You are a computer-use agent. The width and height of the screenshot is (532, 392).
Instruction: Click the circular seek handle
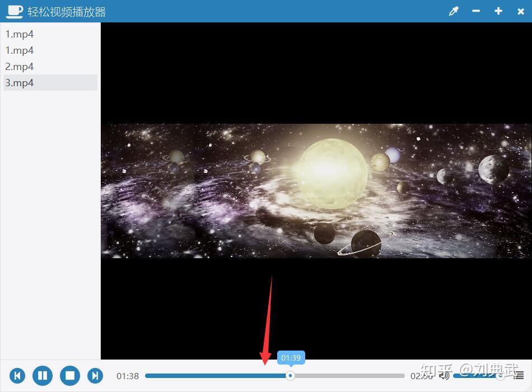click(x=290, y=375)
